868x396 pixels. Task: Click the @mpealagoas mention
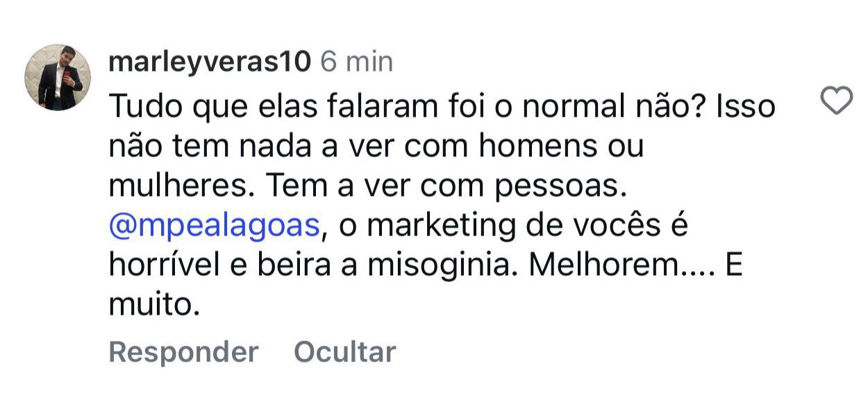(215, 226)
